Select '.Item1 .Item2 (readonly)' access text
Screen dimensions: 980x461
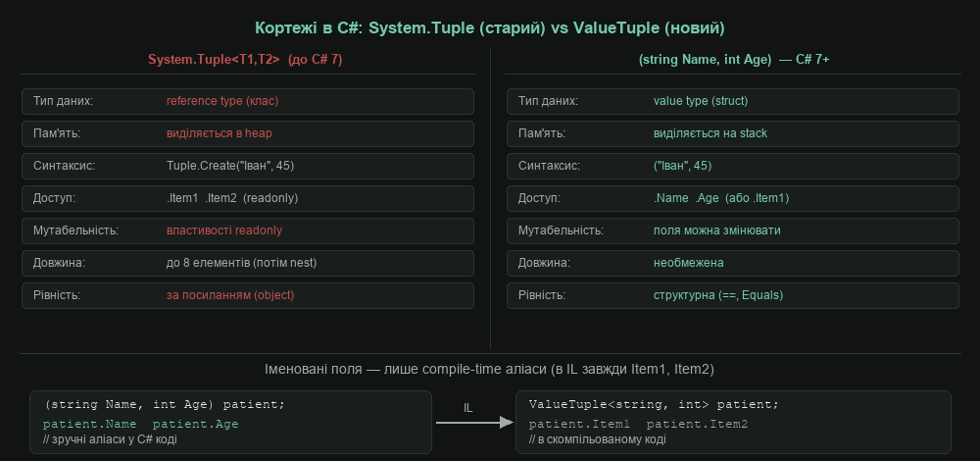232,198
